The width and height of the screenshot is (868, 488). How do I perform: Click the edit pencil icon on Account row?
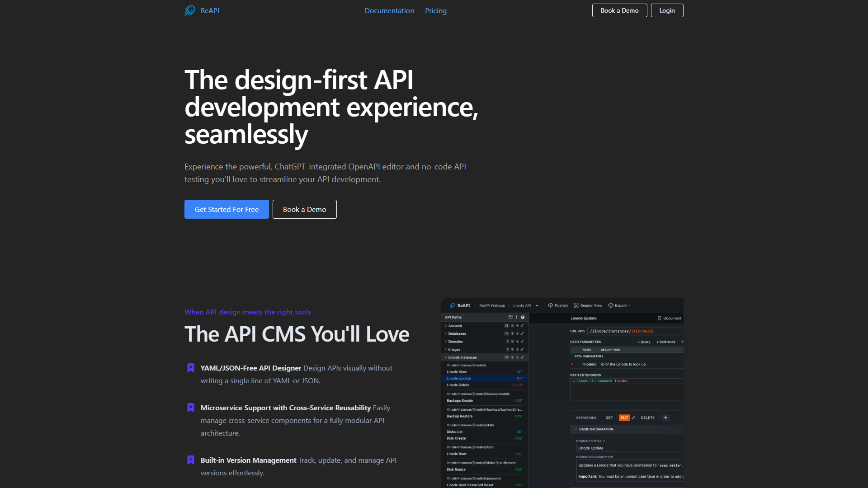(522, 326)
